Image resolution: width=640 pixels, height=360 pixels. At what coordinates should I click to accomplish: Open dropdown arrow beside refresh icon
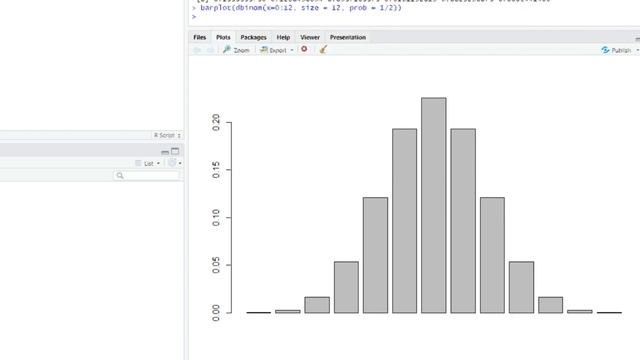(x=180, y=163)
